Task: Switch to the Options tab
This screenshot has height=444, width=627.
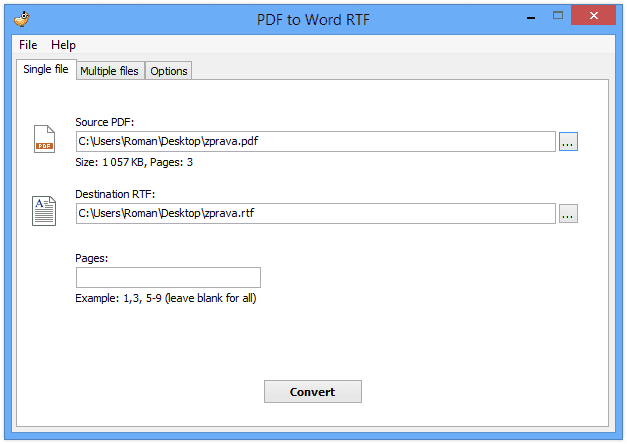Action: point(169,71)
